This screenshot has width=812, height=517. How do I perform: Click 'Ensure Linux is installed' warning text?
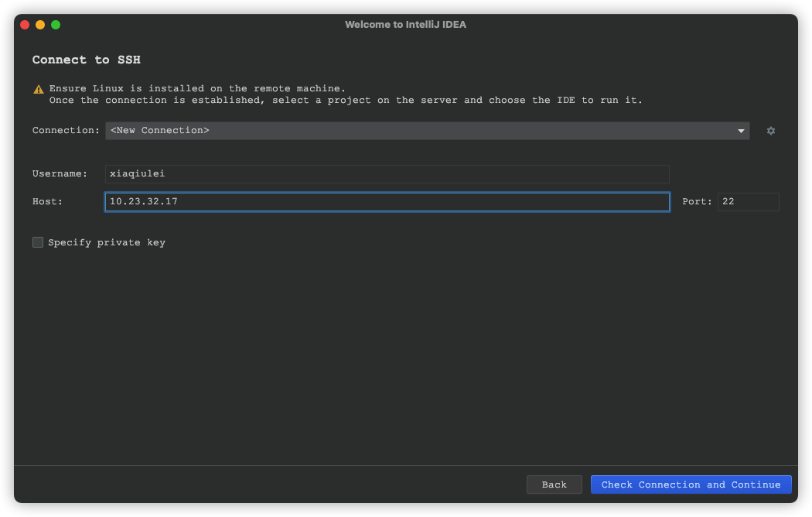coord(197,88)
